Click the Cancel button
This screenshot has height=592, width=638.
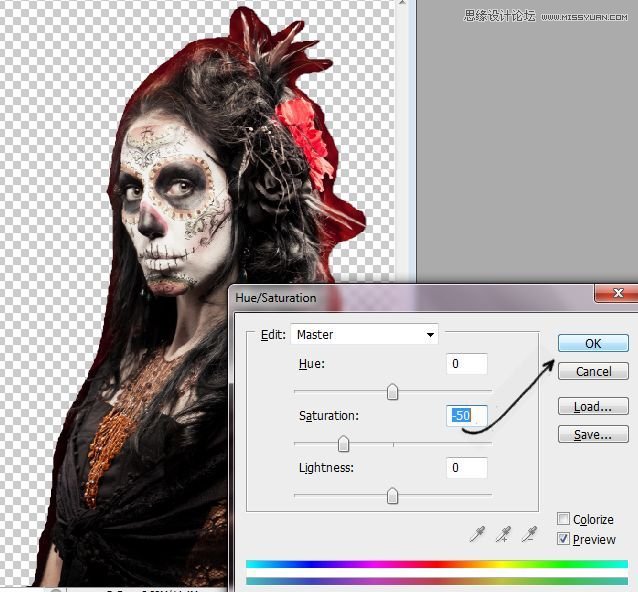593,371
